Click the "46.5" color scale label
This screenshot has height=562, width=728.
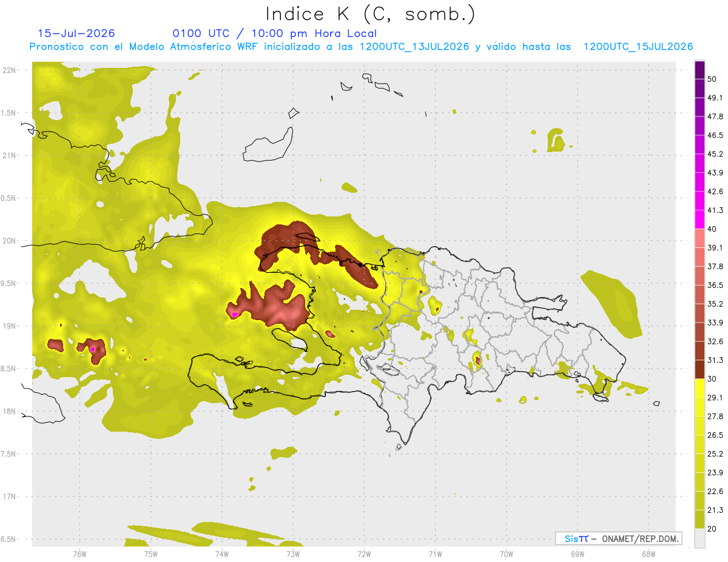(x=716, y=135)
